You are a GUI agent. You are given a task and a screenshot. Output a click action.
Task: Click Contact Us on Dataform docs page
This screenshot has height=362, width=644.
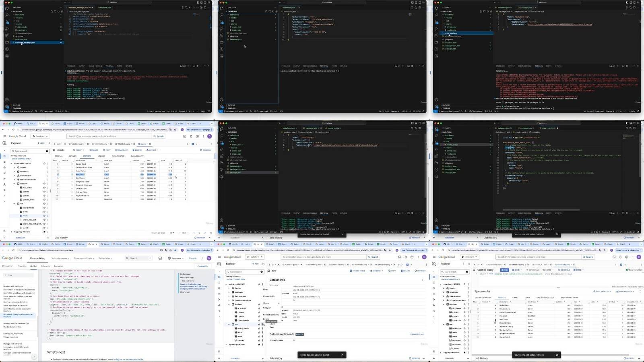tap(202, 266)
